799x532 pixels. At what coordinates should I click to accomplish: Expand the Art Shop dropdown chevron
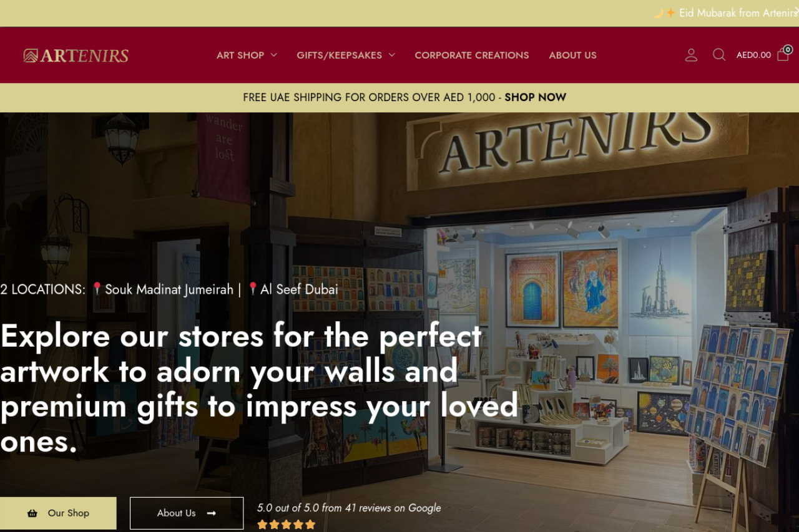tap(274, 56)
